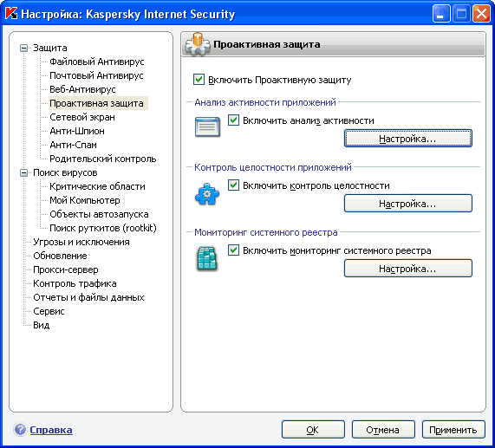Minimize the Kaspersky settings window
The width and height of the screenshot is (495, 448).
[441, 14]
